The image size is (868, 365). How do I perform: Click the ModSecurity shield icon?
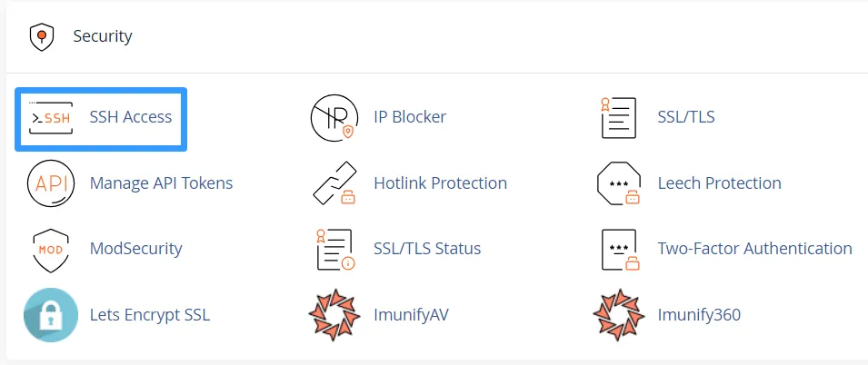(x=50, y=249)
